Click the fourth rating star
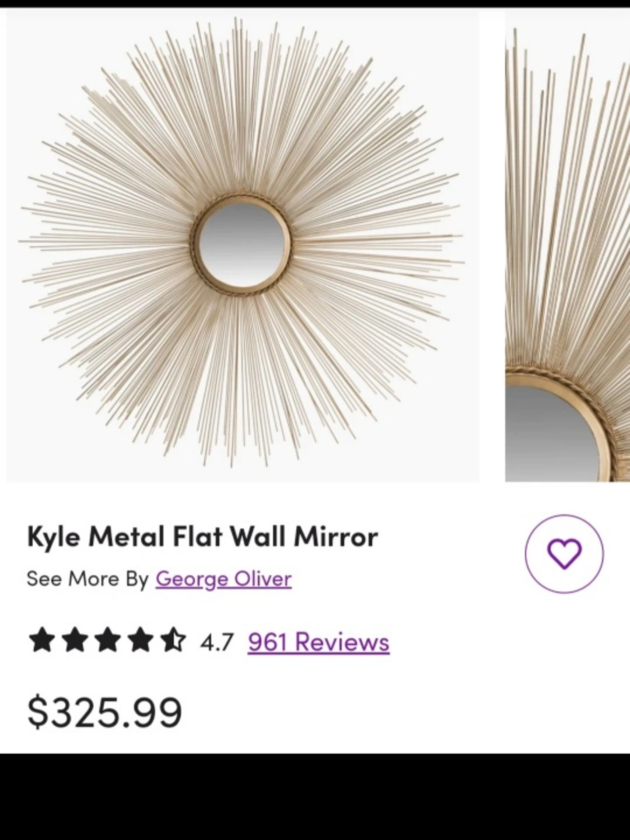 pos(141,640)
